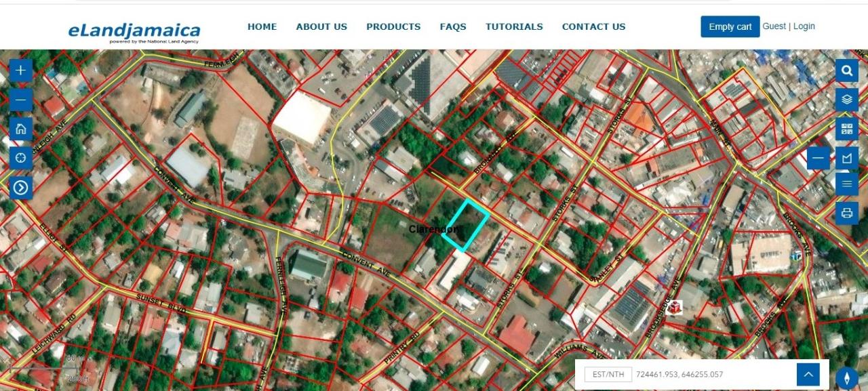Expand the left tool panel arrow
The image size is (868, 391).
(20, 187)
